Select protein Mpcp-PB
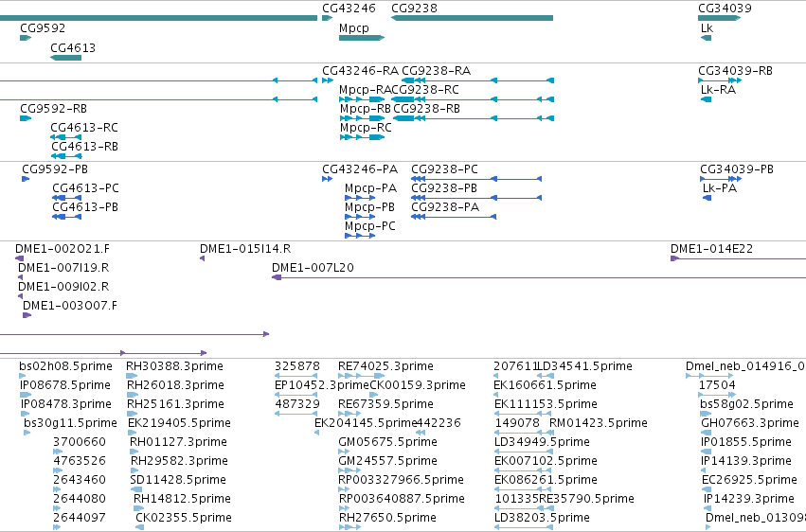Image resolution: width=806 pixels, height=532 pixels. pos(369,207)
